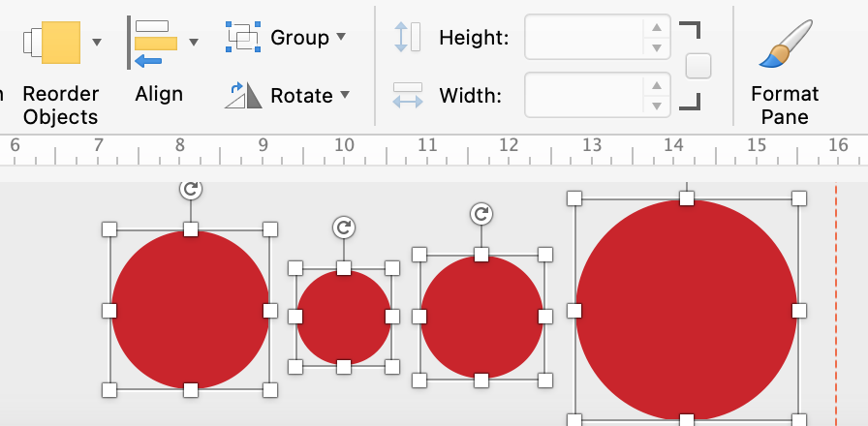Click the Reorder Objects icon
Screen dimensions: 868x426
click(x=60, y=43)
